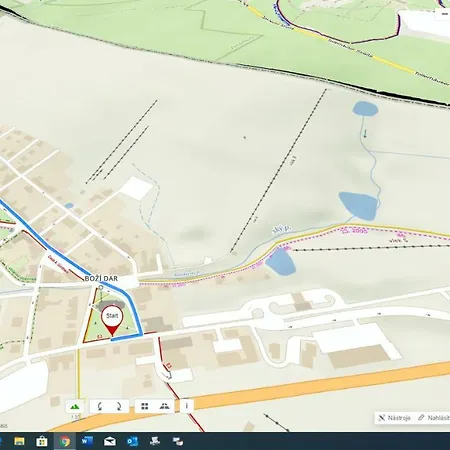This screenshot has width=450, height=450.
Task: Click the network computers taskbar icon
Action: [155, 441]
